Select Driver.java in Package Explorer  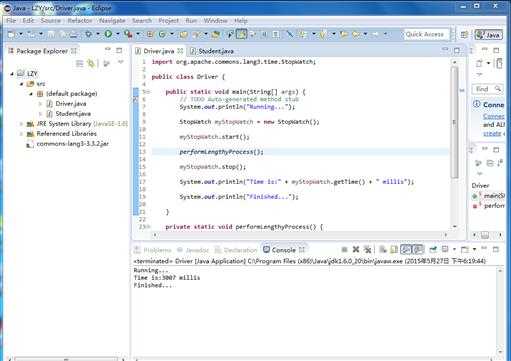(x=71, y=104)
